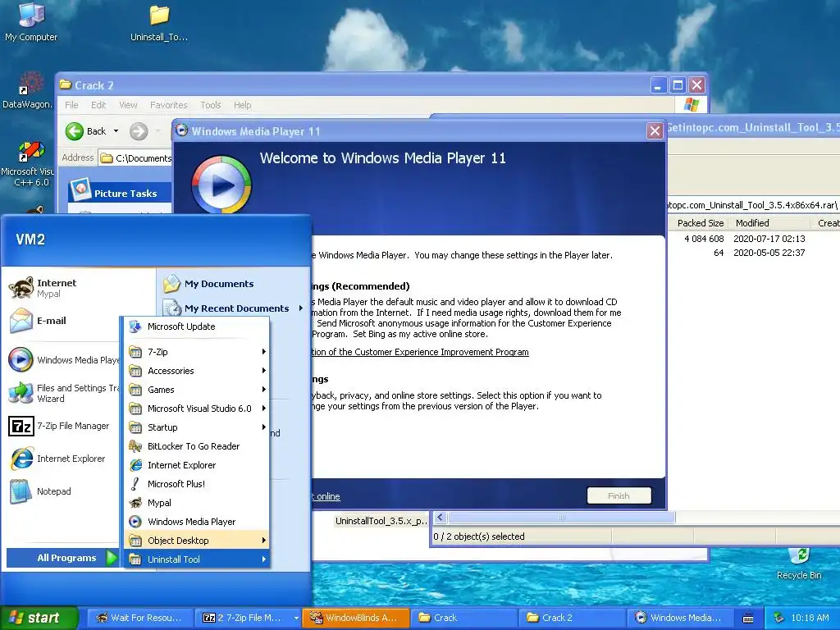
Task: Switch to WindowBlinds A... taskbar button
Action: pos(356,618)
